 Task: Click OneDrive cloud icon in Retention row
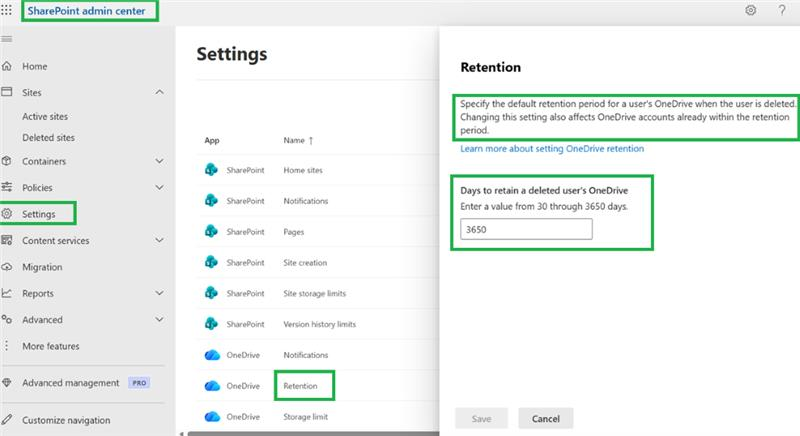coord(212,386)
